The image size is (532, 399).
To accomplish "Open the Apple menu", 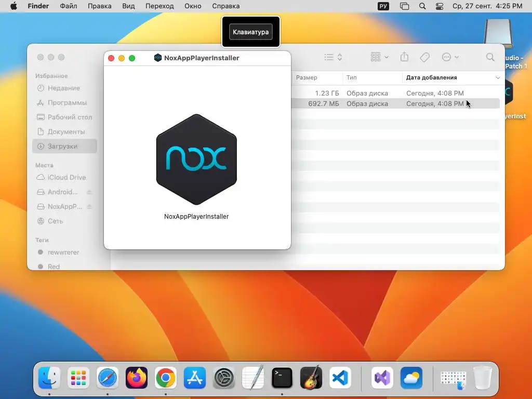I will (14, 6).
